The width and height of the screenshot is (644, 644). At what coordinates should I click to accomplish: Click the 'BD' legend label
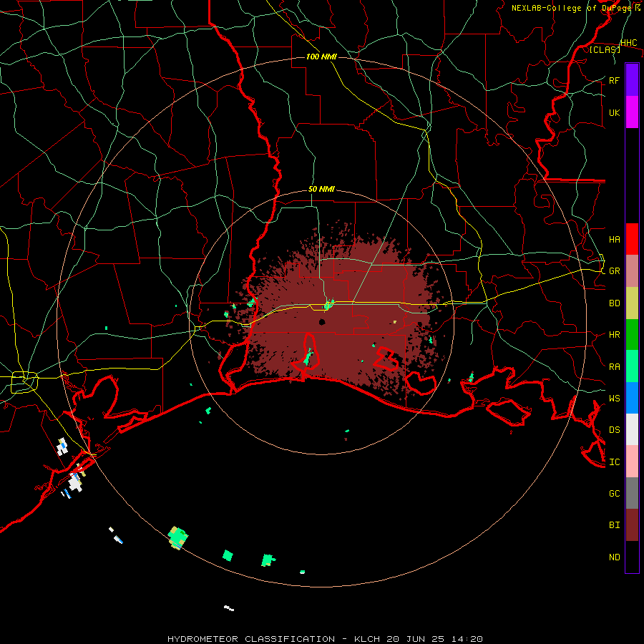point(614,303)
